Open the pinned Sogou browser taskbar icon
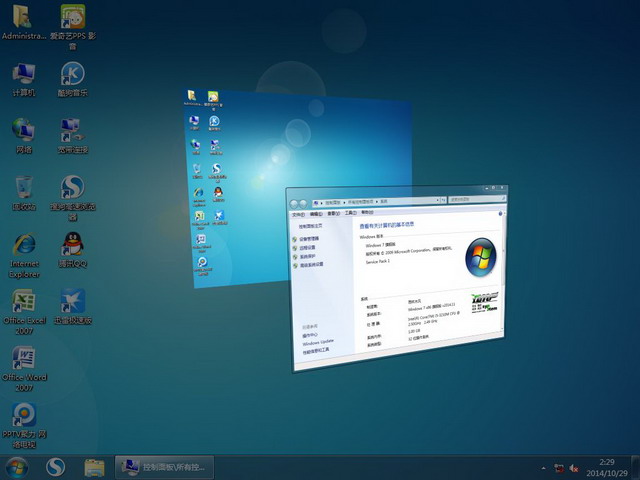The image size is (640, 480). coord(57,466)
